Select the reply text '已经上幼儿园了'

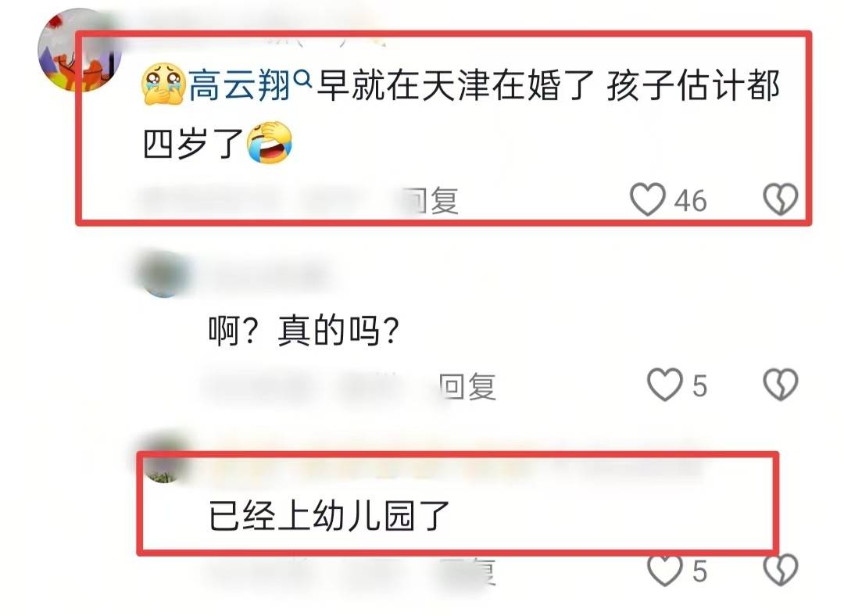pos(329,515)
